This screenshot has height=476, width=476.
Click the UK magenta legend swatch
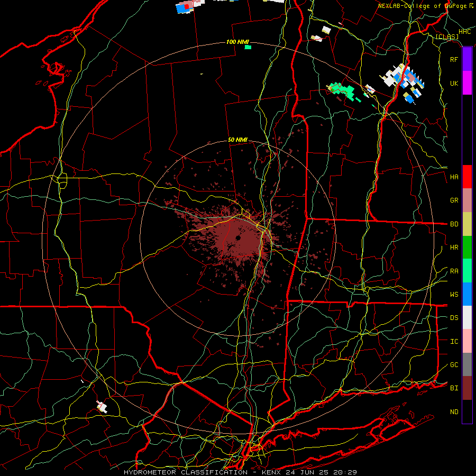pyautogui.click(x=467, y=83)
